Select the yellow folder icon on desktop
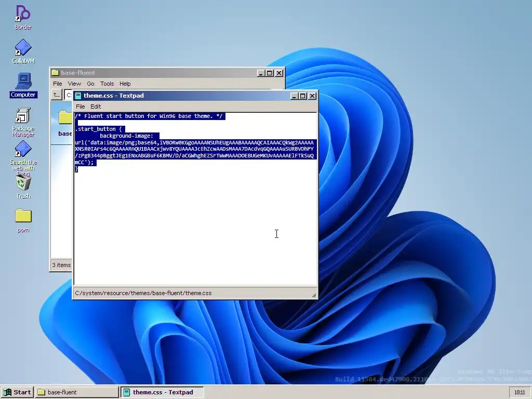532x399 pixels. pos(23,221)
